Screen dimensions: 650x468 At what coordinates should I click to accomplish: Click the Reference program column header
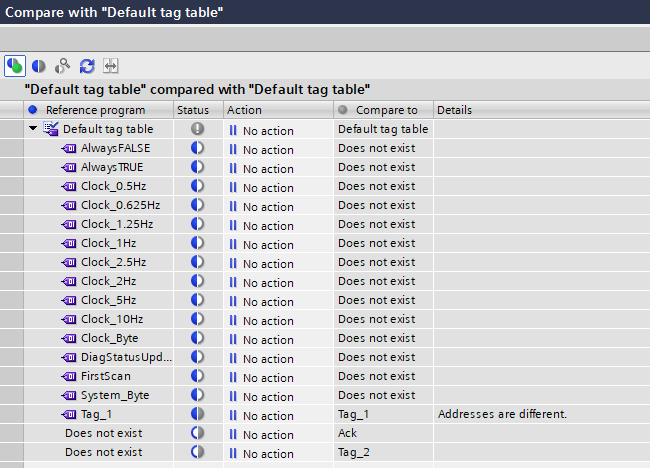pyautogui.click(x=95, y=109)
